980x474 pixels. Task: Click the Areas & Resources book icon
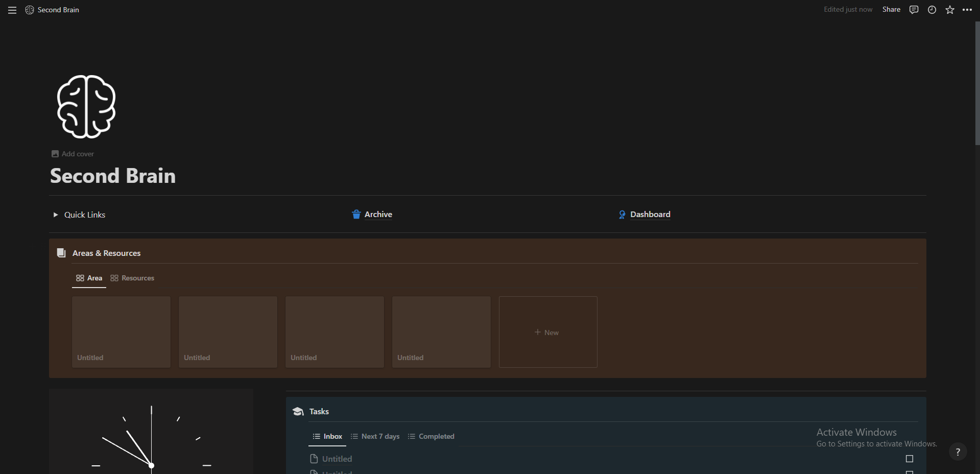(61, 253)
